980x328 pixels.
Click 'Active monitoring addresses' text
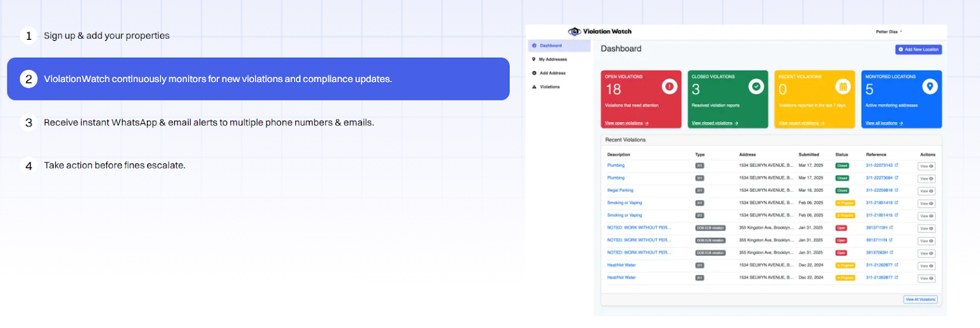click(891, 105)
